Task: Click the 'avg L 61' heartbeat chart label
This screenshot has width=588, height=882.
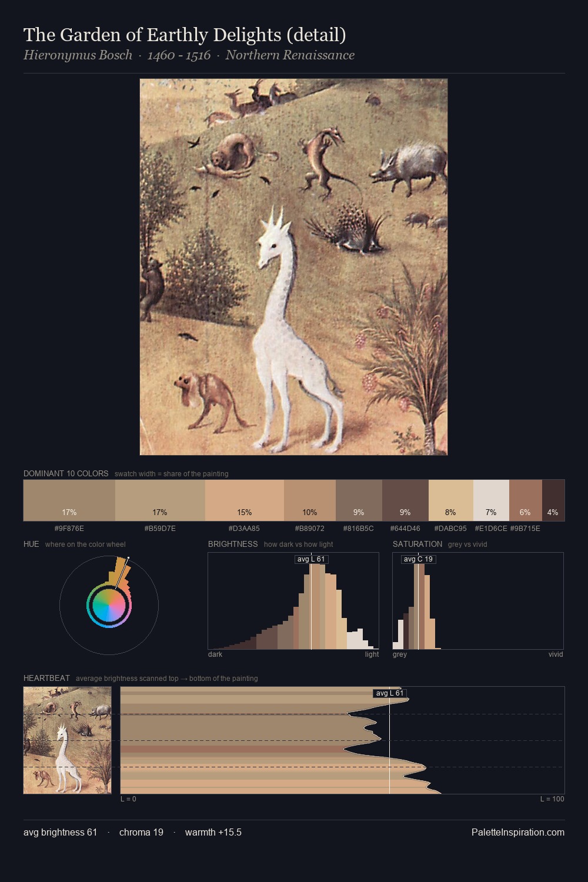Action: 390,693
